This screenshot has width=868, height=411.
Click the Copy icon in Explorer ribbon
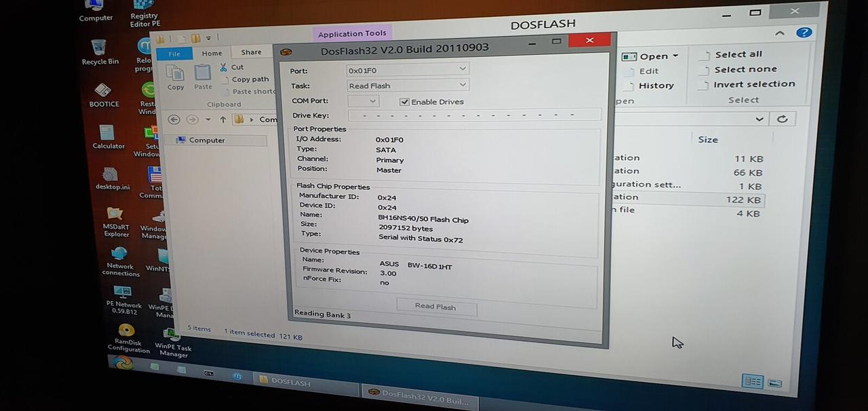click(x=176, y=77)
